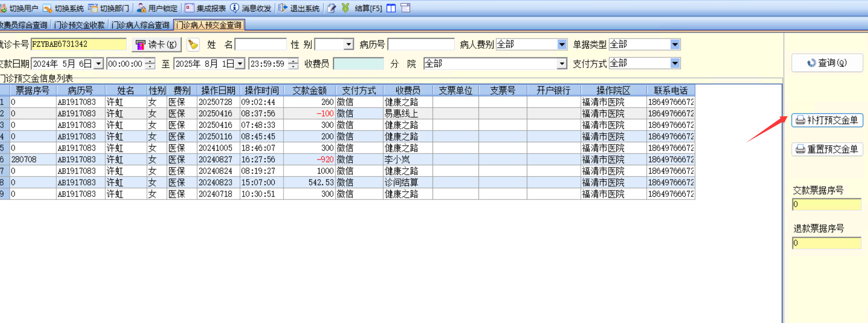Click the 1000 amount cell

309,171
